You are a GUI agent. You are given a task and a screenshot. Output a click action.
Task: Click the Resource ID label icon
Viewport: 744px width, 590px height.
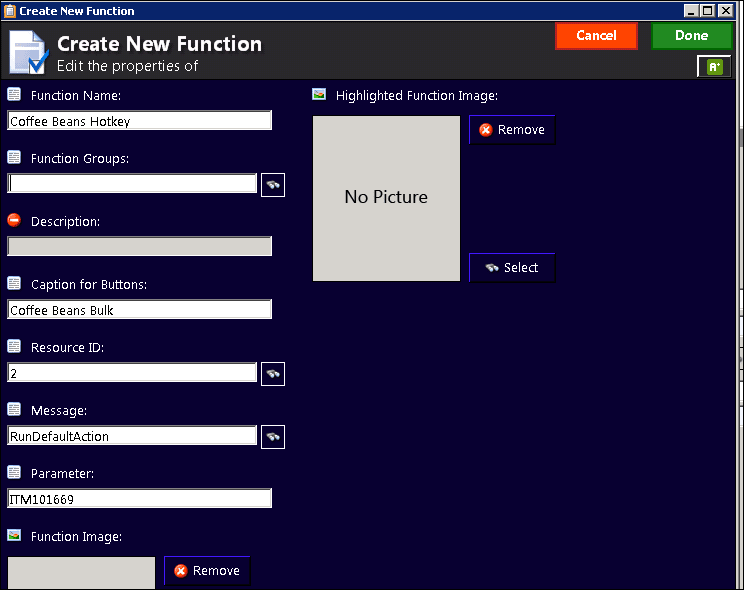[x=14, y=347]
